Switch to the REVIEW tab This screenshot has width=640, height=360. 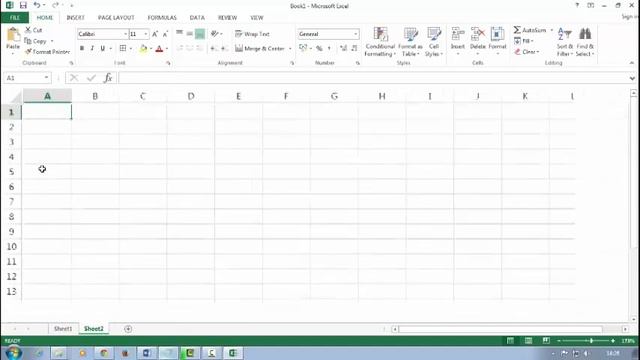coord(227,18)
